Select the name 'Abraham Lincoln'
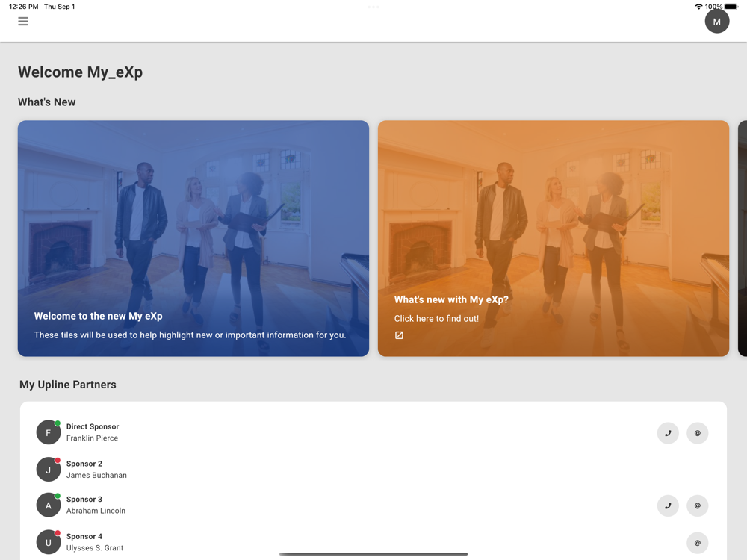747x560 pixels. pos(96,511)
